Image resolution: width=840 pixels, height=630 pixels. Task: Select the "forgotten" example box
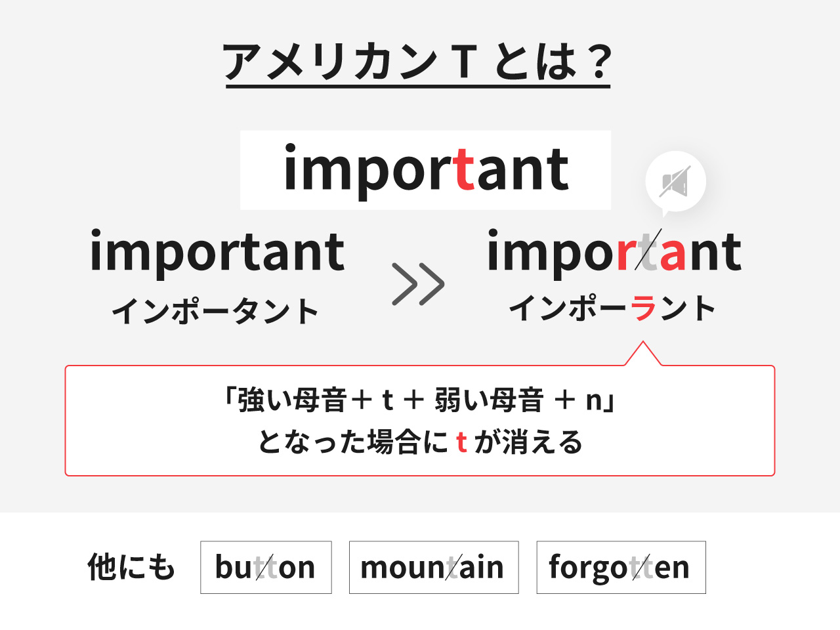[621, 568]
